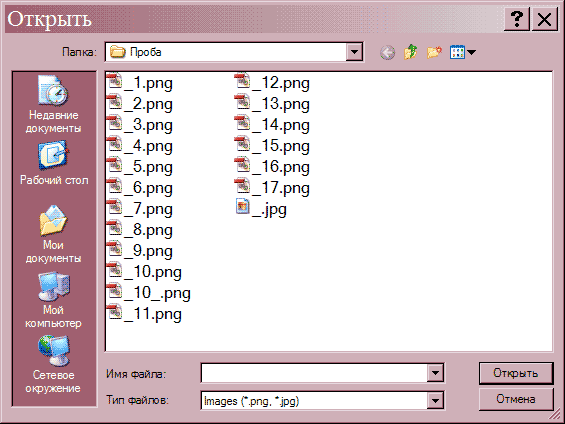Click the help question mark button
The height and width of the screenshot is (424, 565).
517,19
